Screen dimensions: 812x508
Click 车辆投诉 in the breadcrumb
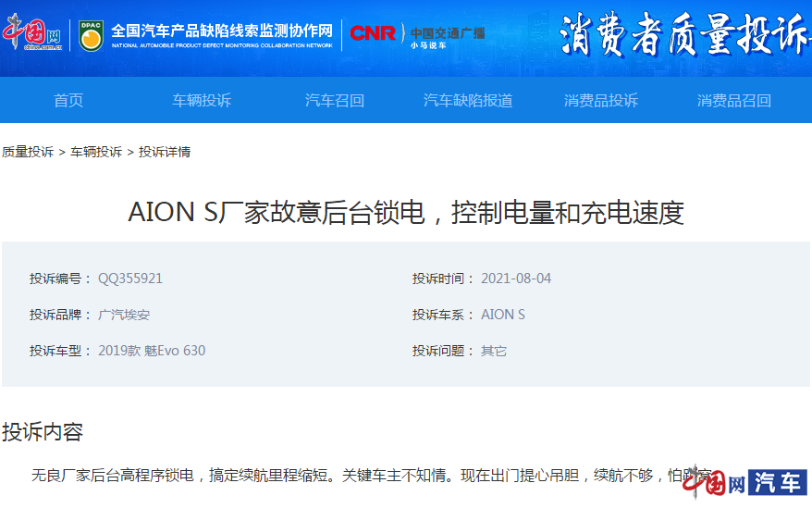click(x=96, y=152)
